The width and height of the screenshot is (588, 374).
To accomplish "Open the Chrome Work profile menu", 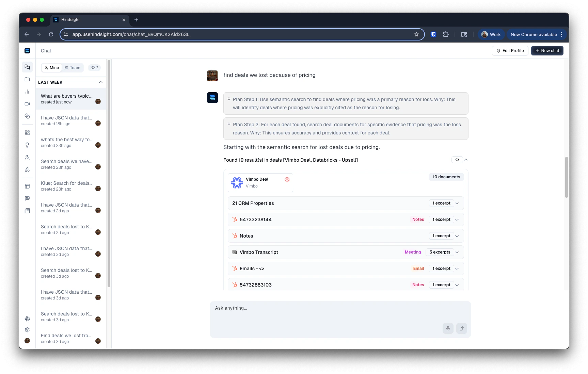I will click(x=491, y=34).
